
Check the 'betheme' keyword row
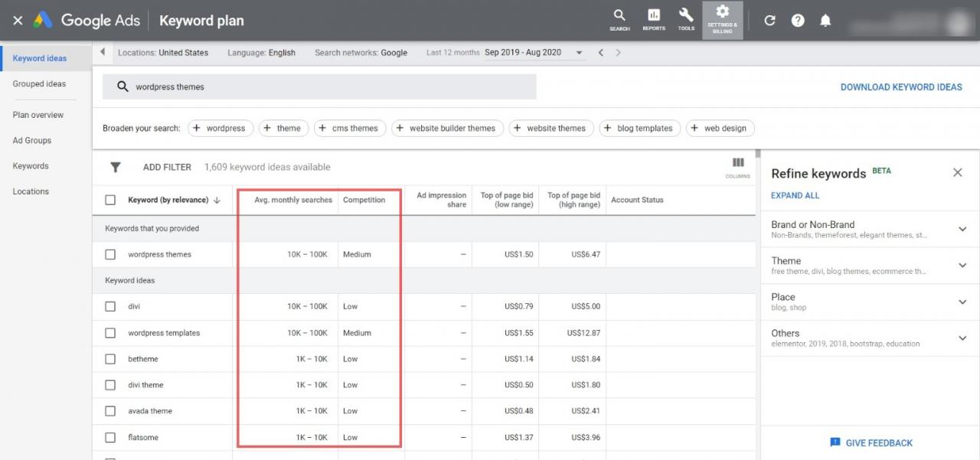[110, 359]
